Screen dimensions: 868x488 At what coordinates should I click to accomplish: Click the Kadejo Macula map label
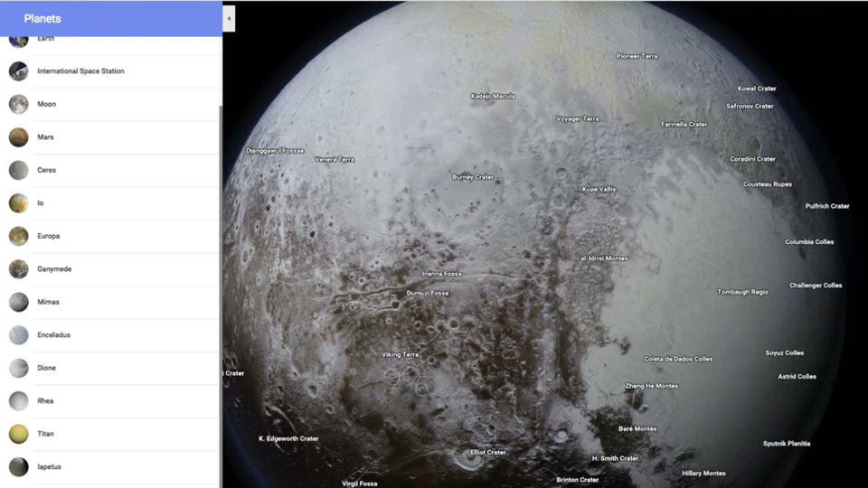click(493, 97)
